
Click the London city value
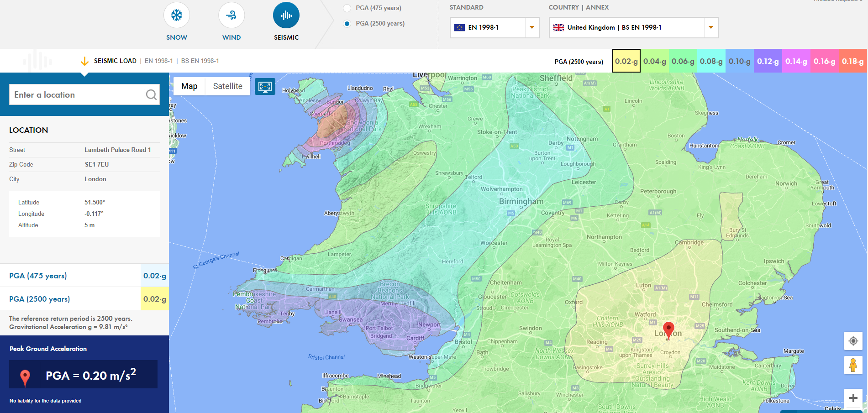tap(95, 179)
